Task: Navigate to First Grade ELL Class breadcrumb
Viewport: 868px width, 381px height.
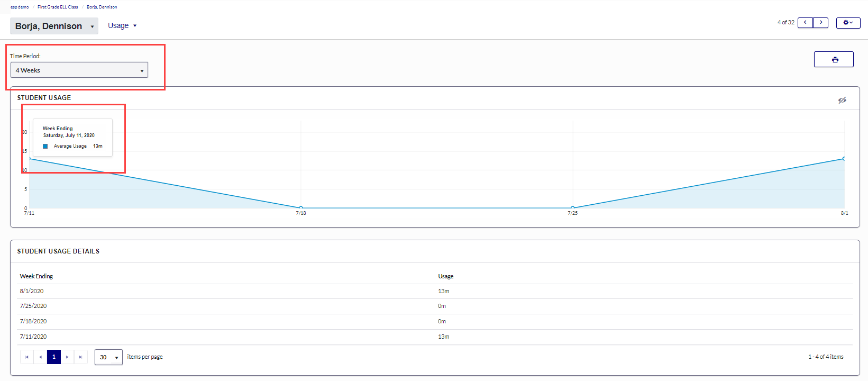Action: pyautogui.click(x=58, y=7)
